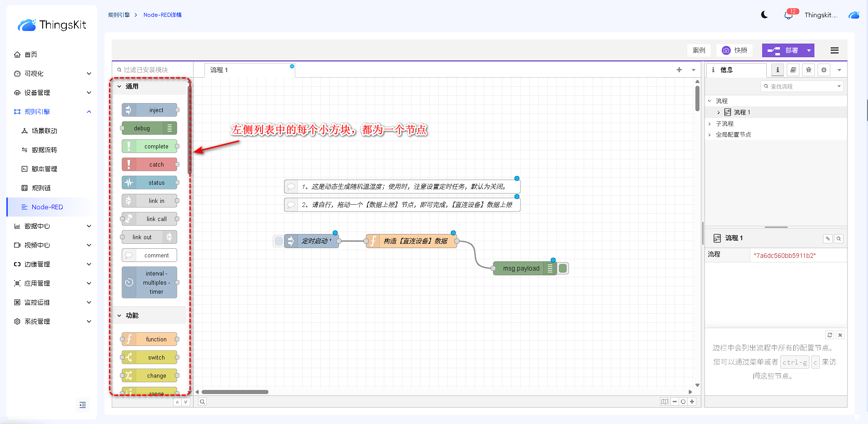Screen dimensions: 868x424
Task: Open the debug messages sidebar tab
Action: click(x=808, y=70)
